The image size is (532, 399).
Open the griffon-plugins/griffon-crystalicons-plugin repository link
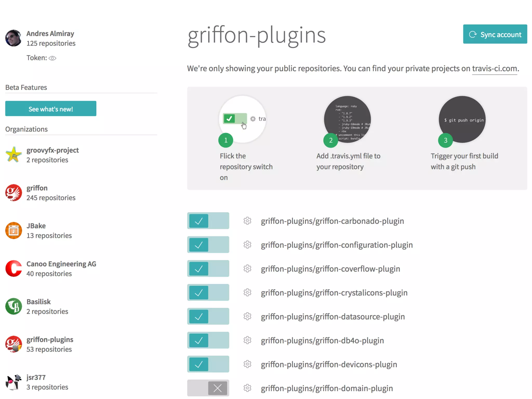pos(334,293)
